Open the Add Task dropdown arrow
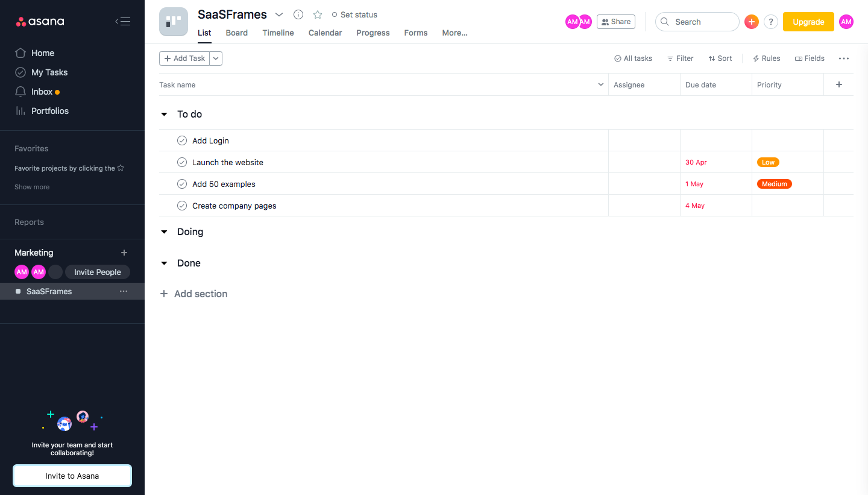Image resolution: width=868 pixels, height=495 pixels. pyautogui.click(x=216, y=58)
